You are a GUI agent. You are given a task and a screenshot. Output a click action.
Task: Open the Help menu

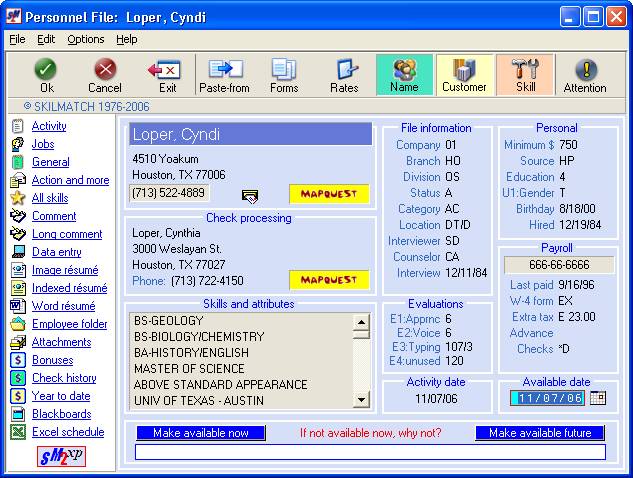pos(127,39)
